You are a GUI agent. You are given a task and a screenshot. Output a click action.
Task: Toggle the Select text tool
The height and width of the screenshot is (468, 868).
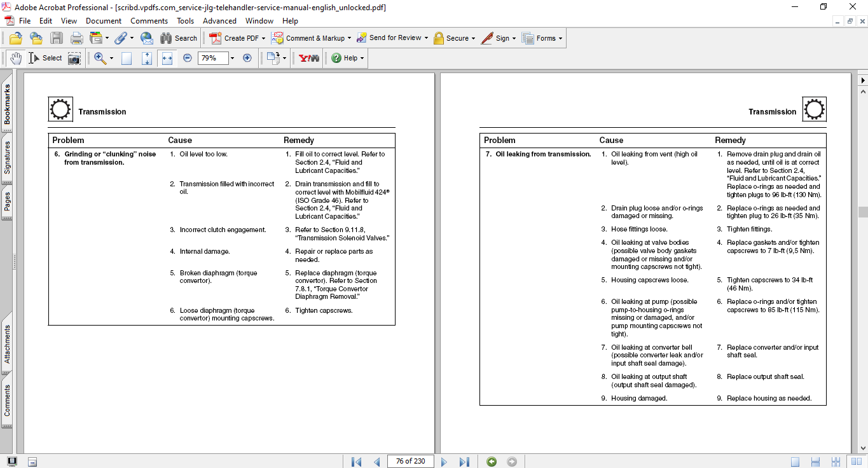click(45, 58)
